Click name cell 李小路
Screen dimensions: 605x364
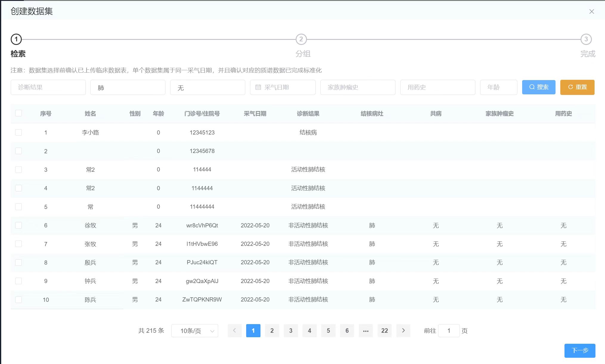90,132
